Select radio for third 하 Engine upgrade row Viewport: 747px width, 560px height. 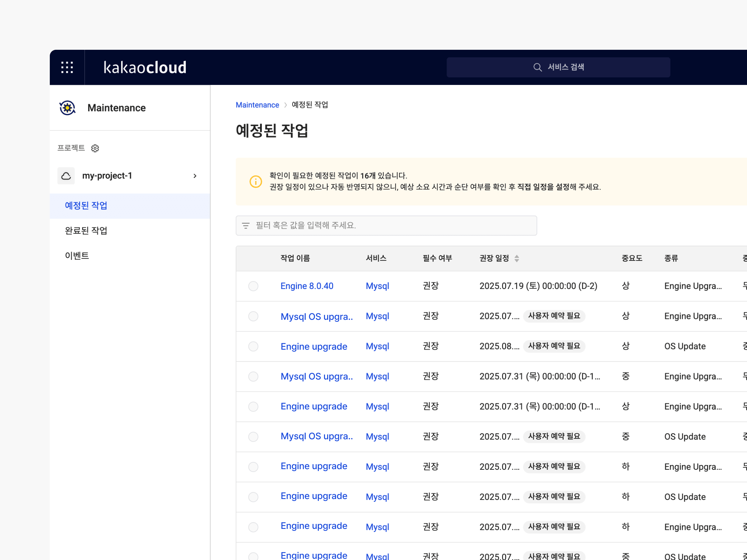(x=253, y=527)
